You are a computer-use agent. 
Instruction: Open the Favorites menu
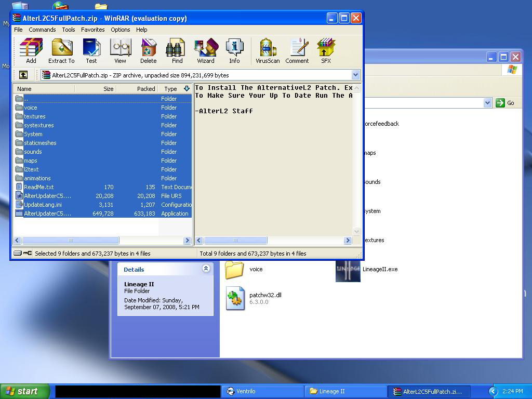[x=92, y=30]
